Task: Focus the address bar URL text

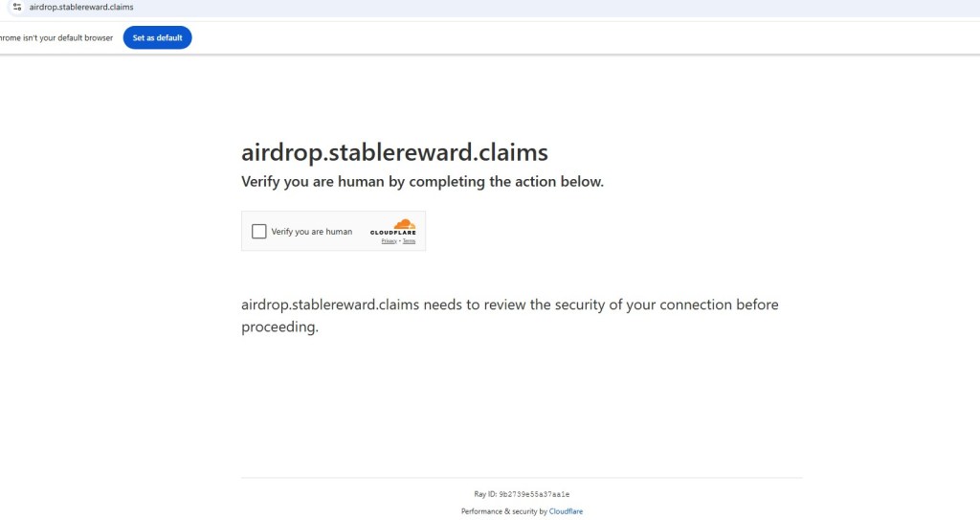Action: (81, 7)
